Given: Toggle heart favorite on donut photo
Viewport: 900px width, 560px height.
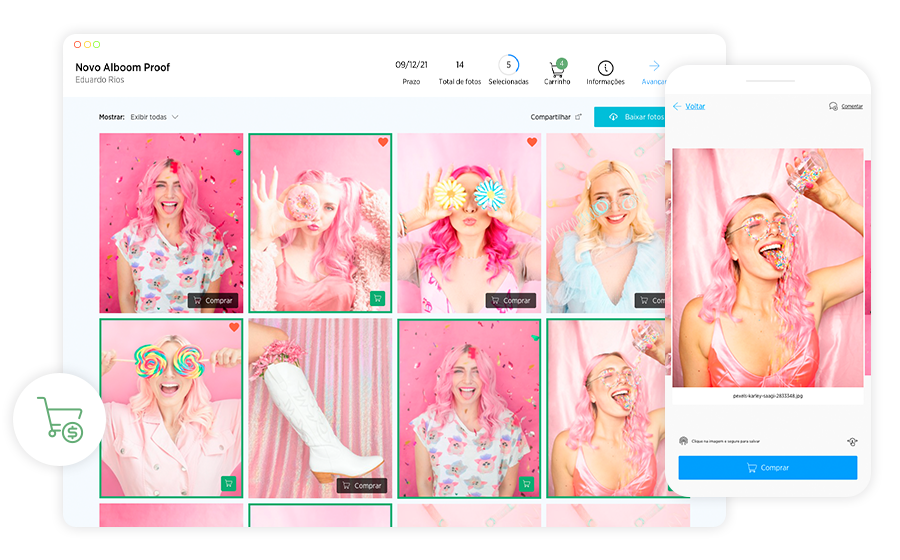Looking at the screenshot, I should [x=382, y=143].
